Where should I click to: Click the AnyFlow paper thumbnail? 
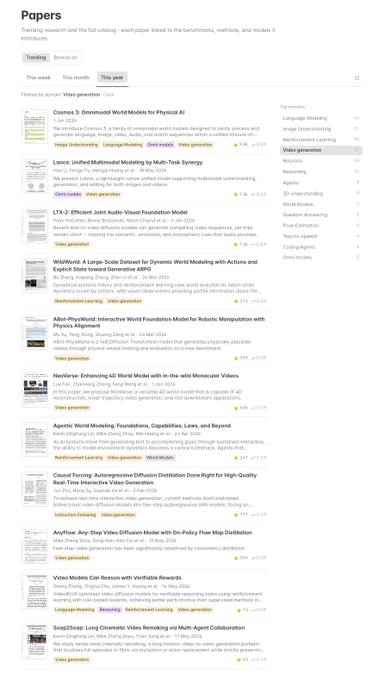pyautogui.click(x=35, y=546)
